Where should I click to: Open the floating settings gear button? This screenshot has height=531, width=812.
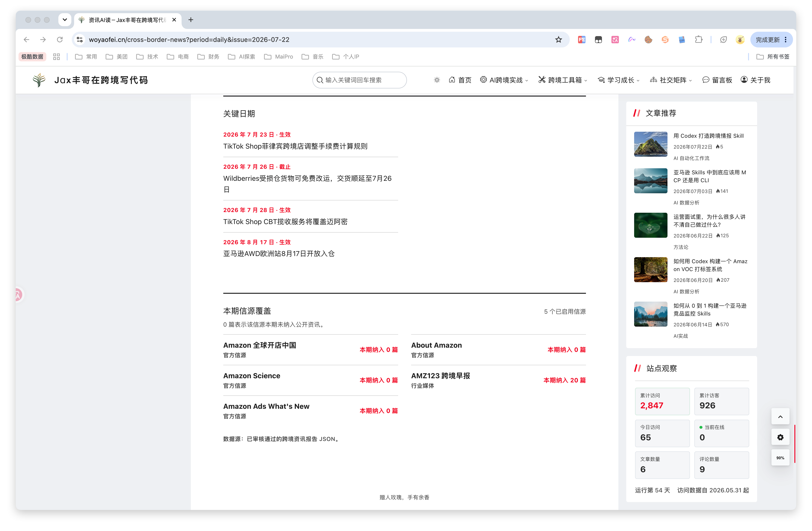(780, 437)
